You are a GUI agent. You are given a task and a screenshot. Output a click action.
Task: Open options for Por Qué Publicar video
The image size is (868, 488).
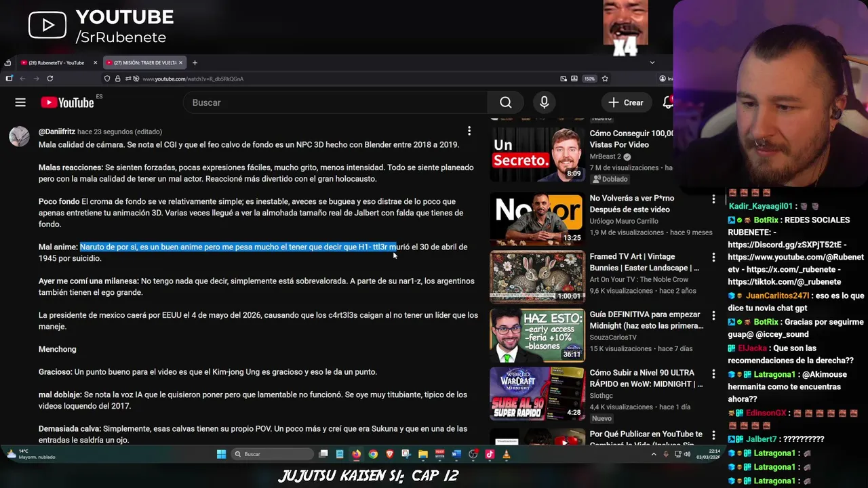click(x=713, y=434)
